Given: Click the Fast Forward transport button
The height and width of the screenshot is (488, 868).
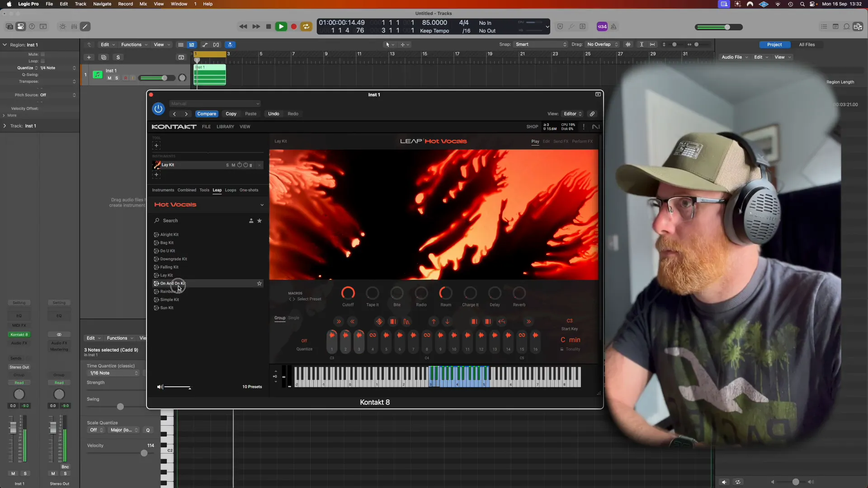Looking at the screenshot, I should coord(256,27).
